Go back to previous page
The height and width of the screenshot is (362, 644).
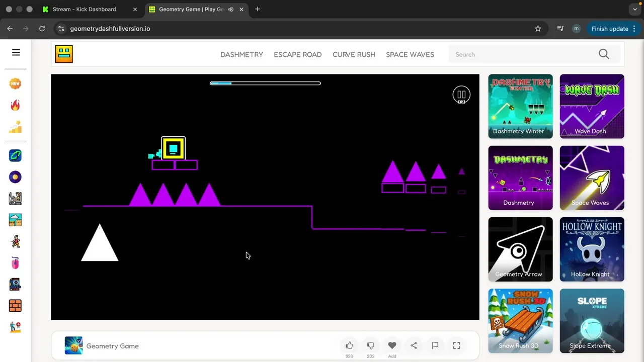(10, 29)
